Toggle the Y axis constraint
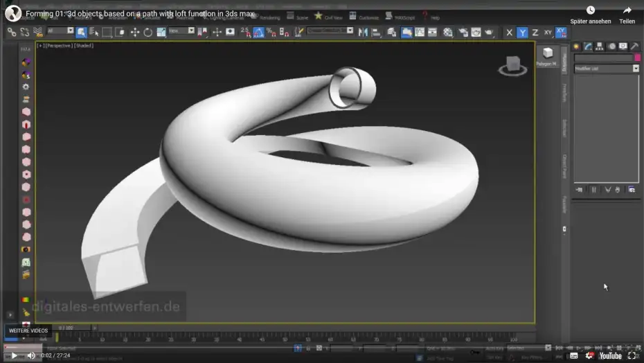This screenshot has height=363, width=644. coord(522,33)
